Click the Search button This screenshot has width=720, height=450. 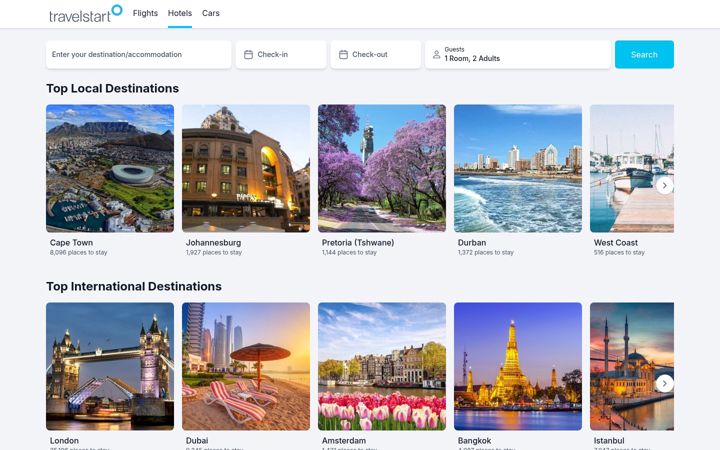coord(644,55)
